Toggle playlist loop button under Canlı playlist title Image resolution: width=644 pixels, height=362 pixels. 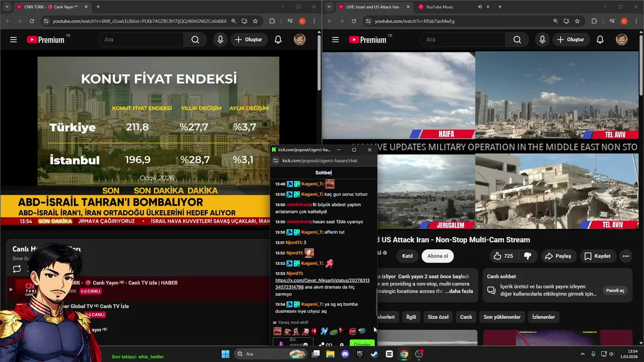pos(17,268)
